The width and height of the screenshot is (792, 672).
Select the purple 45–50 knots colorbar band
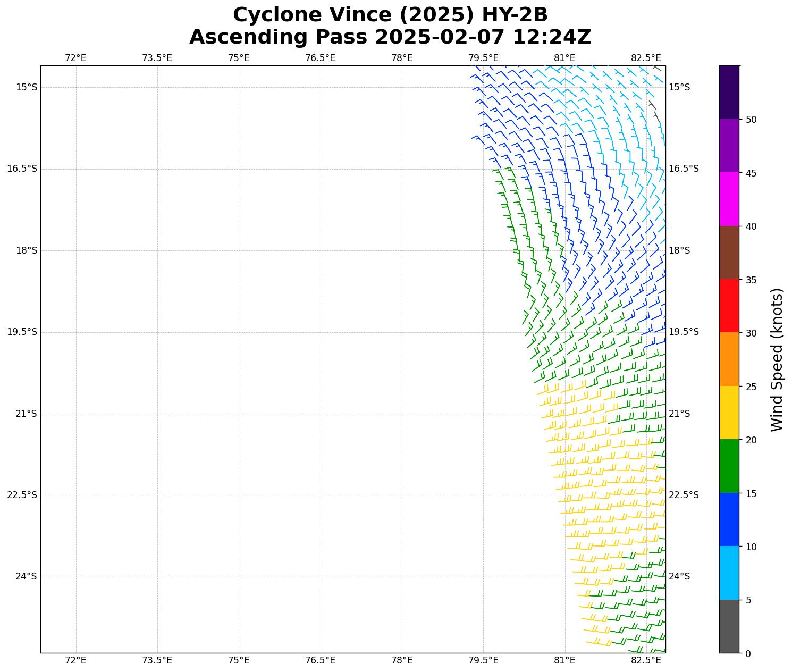tap(729, 146)
